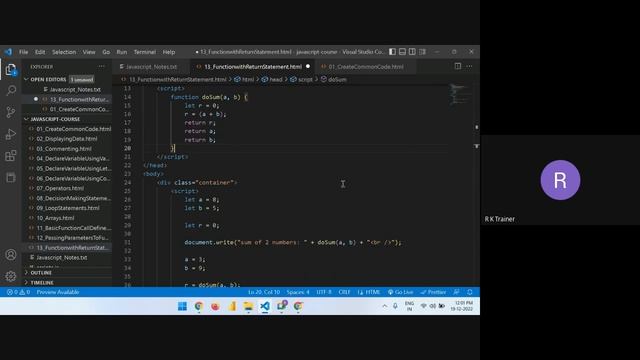
Task: Click Preview Available in status bar
Action: click(x=58, y=292)
